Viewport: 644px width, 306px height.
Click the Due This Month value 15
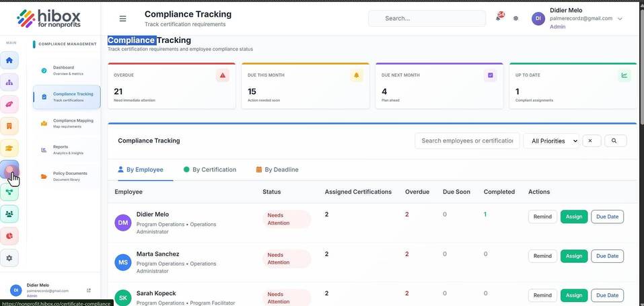coord(252,91)
